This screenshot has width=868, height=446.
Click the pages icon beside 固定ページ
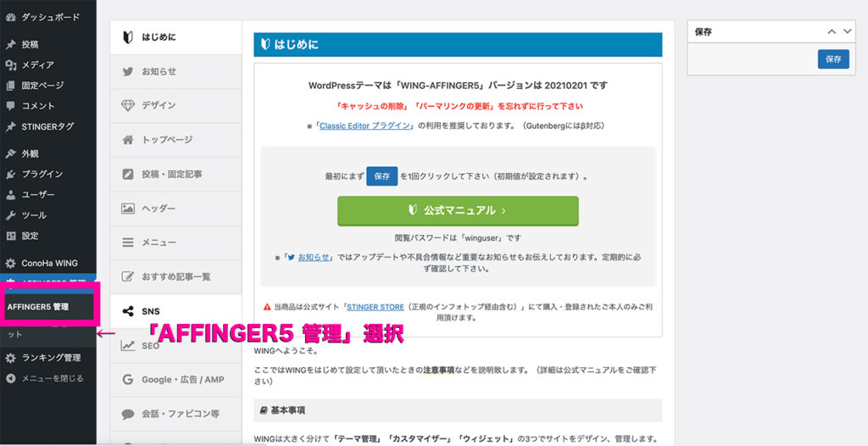pos(10,86)
